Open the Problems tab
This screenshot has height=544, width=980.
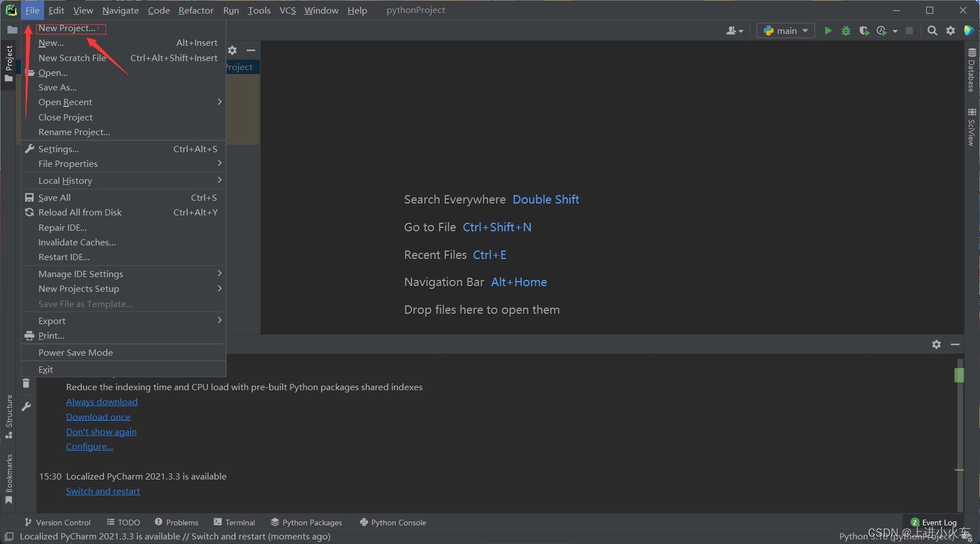point(176,523)
